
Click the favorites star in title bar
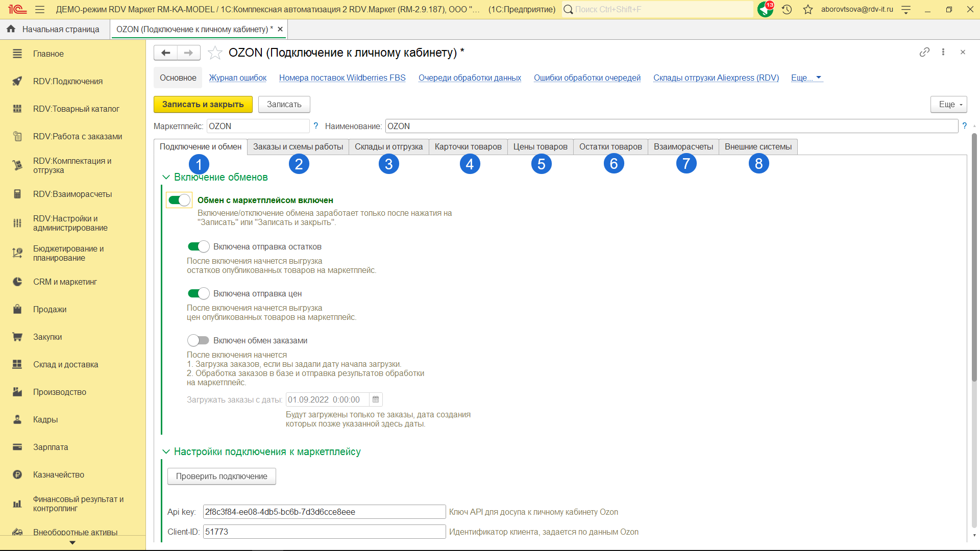pos(807,9)
